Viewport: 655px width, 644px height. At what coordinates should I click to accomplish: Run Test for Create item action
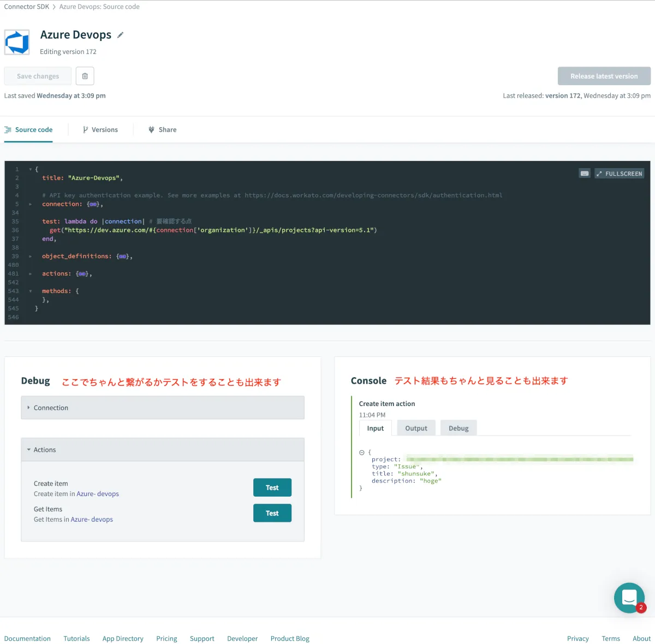(x=272, y=487)
